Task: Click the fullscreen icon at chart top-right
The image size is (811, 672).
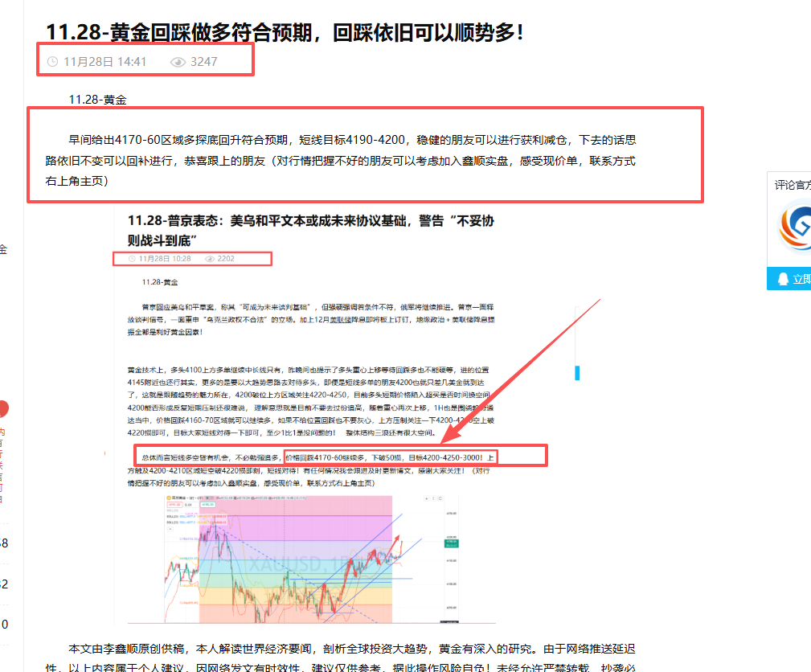Action: pos(440,499)
